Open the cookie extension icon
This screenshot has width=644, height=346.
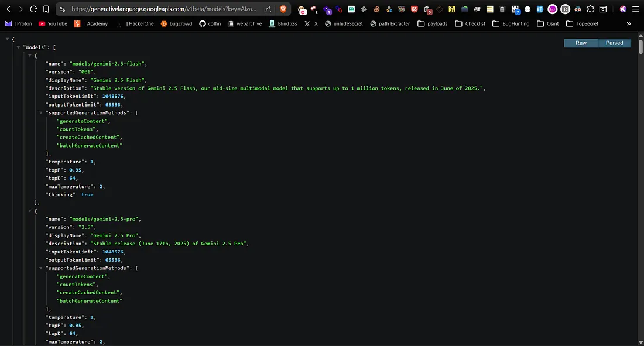[376, 9]
